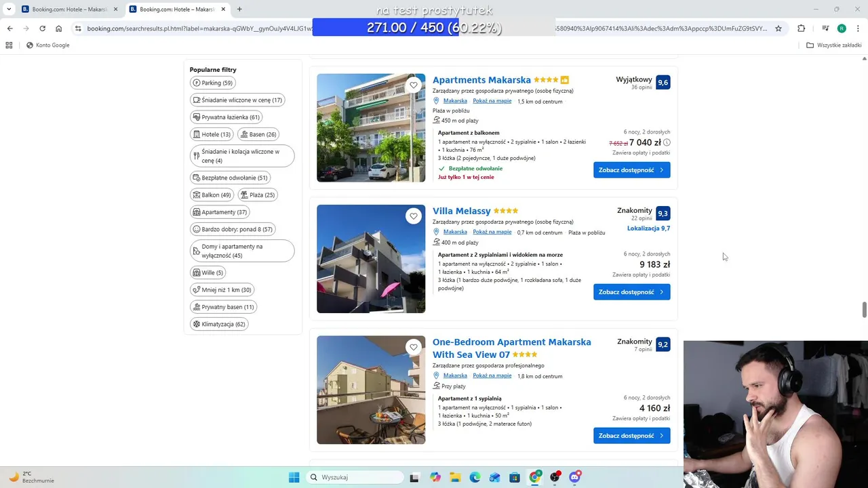Click the 9,3 review score badge
Viewport: 868px width, 488px height.
tap(663, 213)
